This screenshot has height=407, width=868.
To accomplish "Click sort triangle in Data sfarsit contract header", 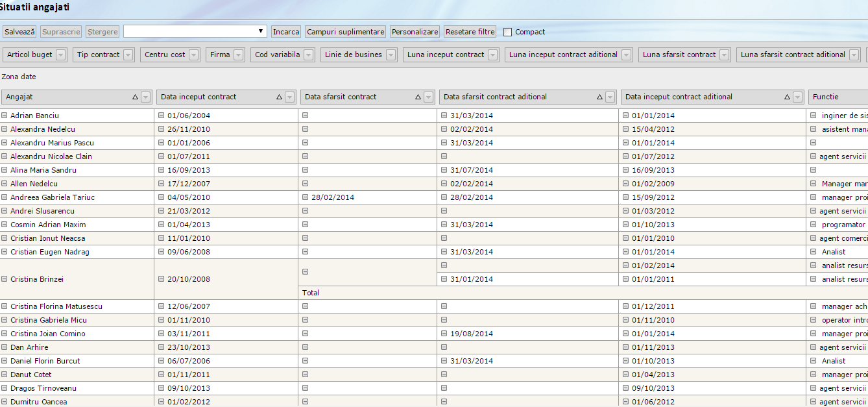I will click(418, 97).
